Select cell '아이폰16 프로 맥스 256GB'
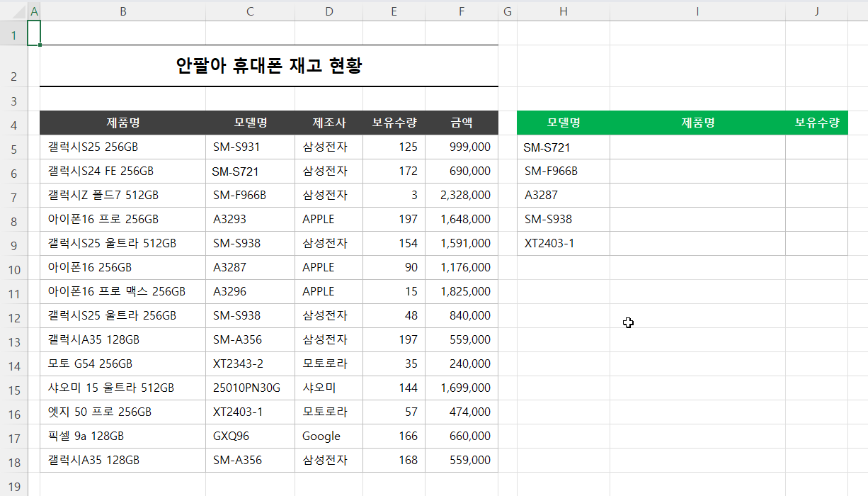Screen dimensions: 868x496 tap(123, 292)
